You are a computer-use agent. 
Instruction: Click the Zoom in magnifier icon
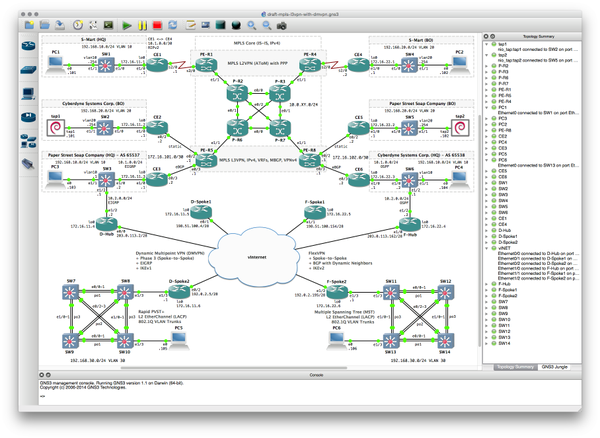[249, 25]
